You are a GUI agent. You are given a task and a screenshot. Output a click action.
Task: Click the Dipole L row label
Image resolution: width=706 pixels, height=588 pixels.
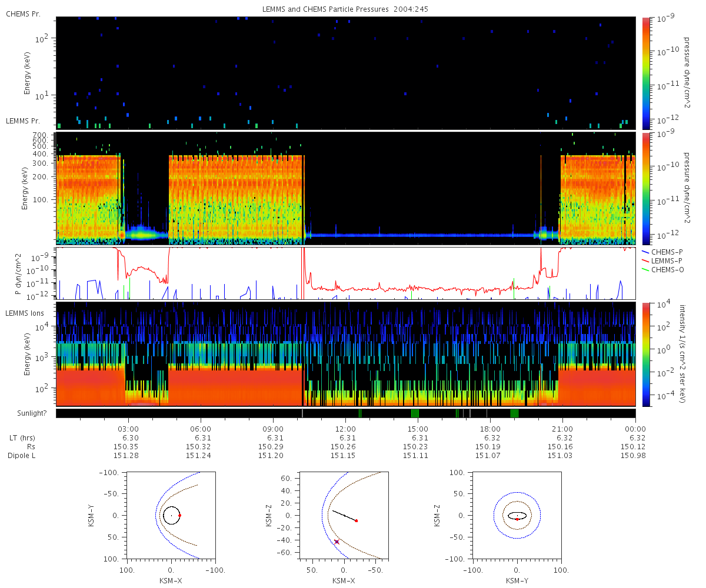[x=22, y=456]
